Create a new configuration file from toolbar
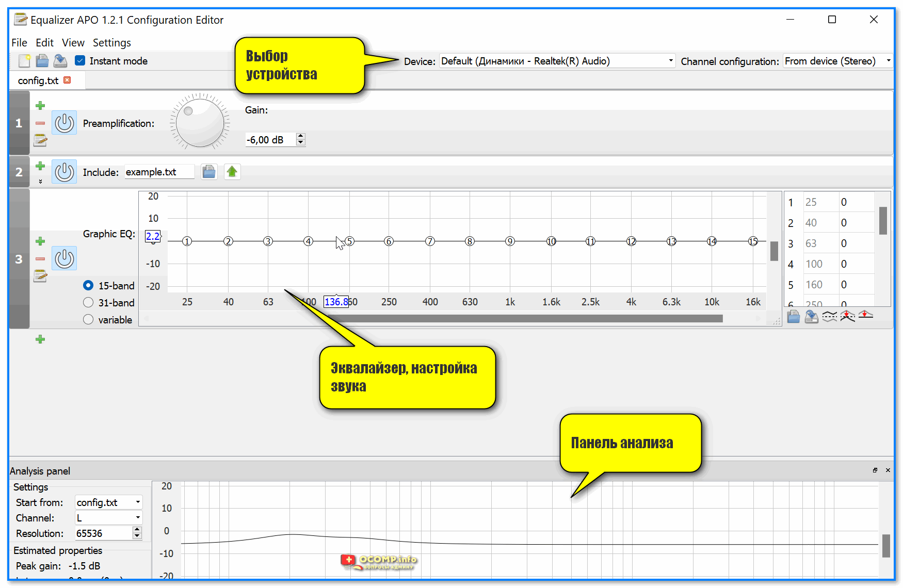Image resolution: width=903 pixels, height=588 pixels. [x=24, y=61]
